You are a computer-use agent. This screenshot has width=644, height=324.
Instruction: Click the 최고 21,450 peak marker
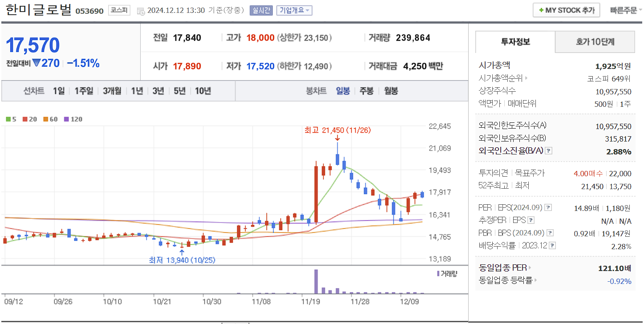tap(338, 131)
